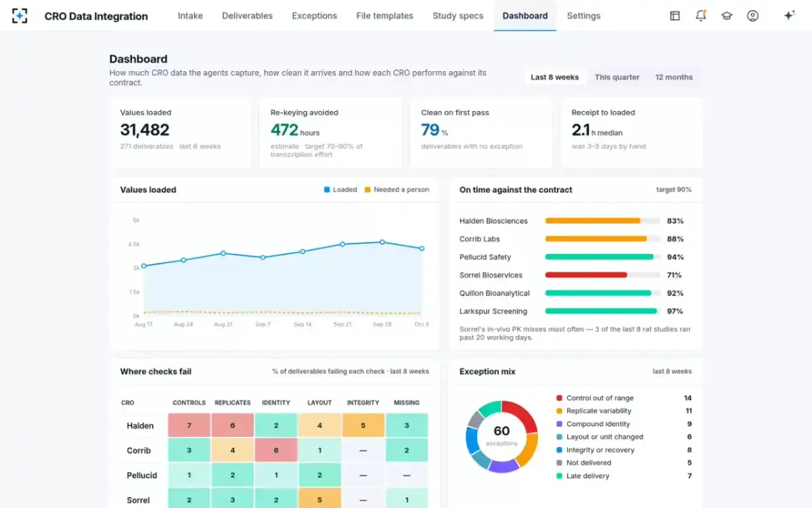This screenshot has height=508, width=812.
Task: Click the Corrib Replicates cell showing 4
Action: (233, 450)
